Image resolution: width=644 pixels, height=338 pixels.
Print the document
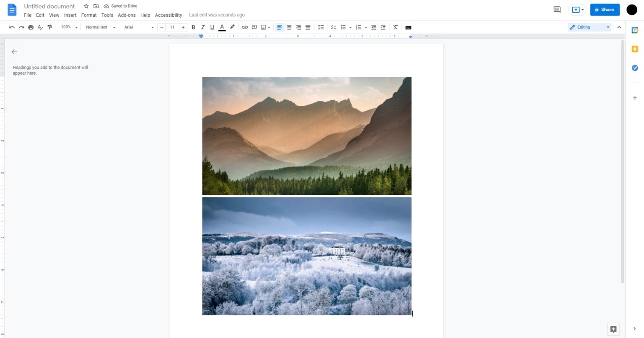pos(31,27)
